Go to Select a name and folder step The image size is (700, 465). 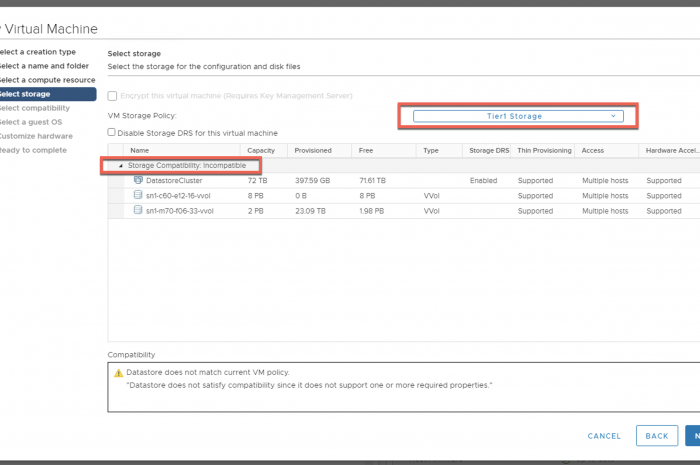[x=50, y=66]
